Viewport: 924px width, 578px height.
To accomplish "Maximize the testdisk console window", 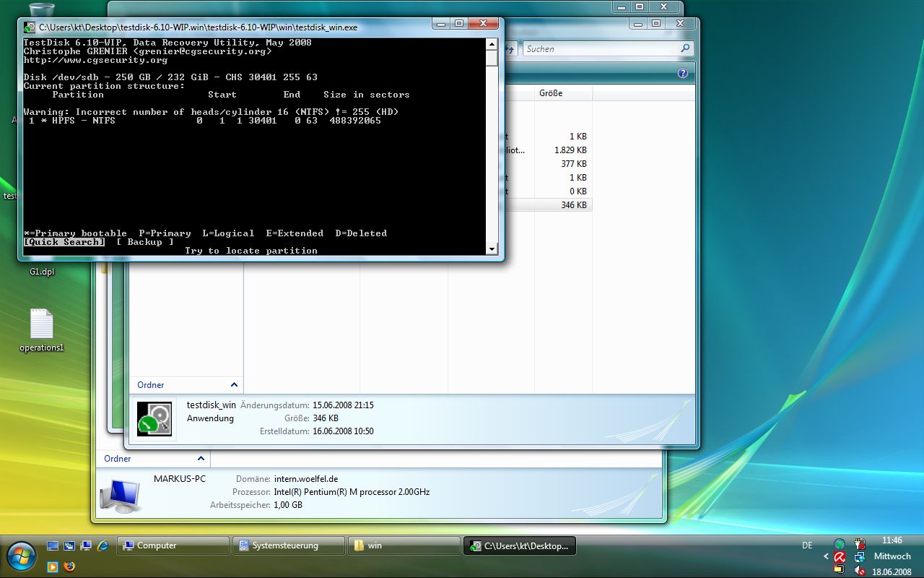I will (x=459, y=24).
